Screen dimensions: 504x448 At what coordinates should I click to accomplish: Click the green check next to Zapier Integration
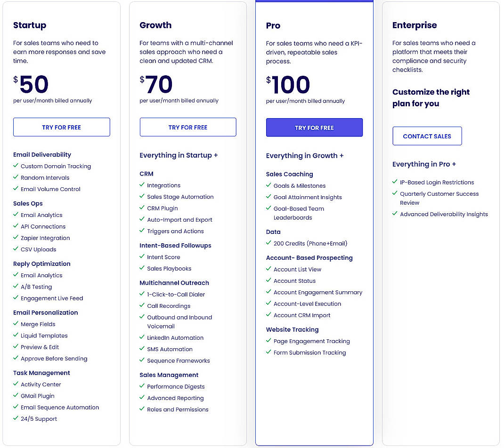point(15,238)
